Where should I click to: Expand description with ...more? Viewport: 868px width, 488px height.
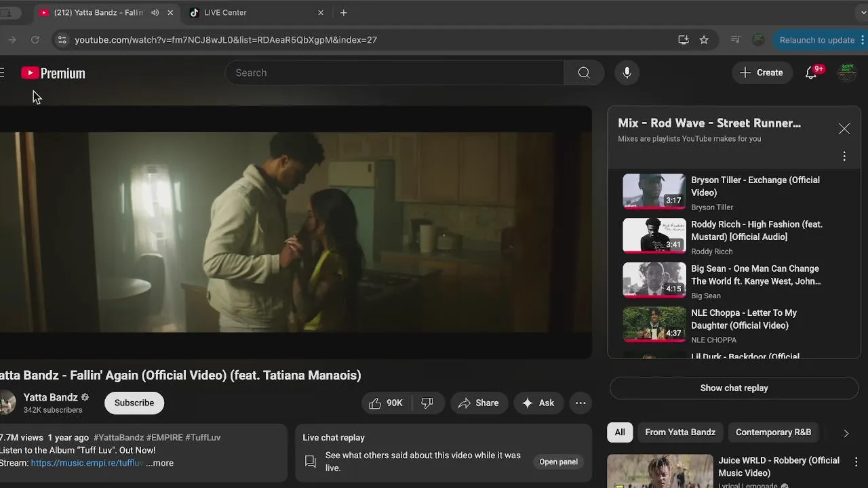pos(159,463)
